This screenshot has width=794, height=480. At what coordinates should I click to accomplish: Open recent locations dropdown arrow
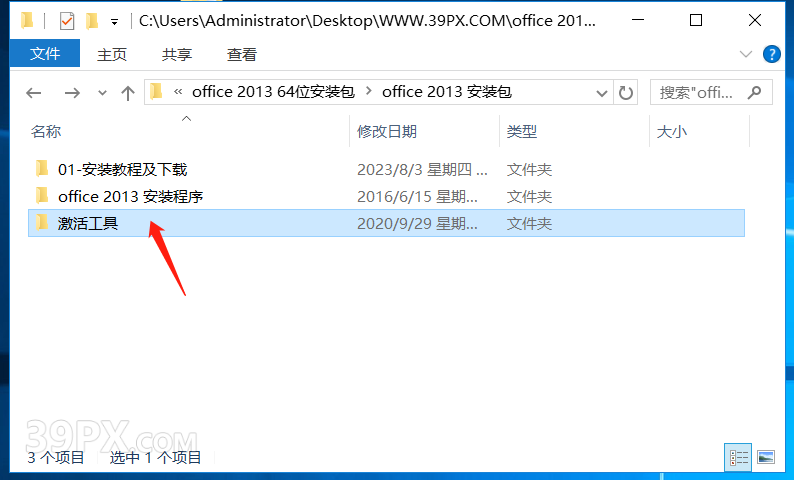tap(102, 93)
